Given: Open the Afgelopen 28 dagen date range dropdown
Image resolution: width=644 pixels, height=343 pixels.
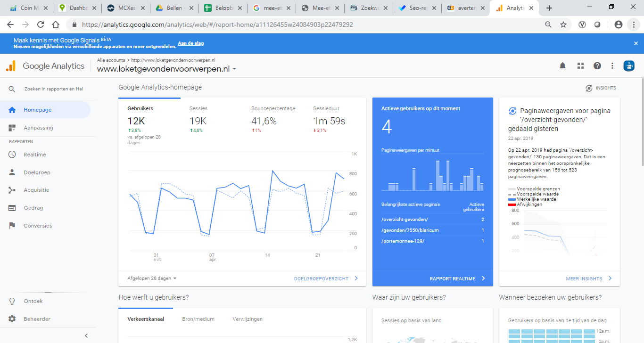Looking at the screenshot, I should (152, 278).
